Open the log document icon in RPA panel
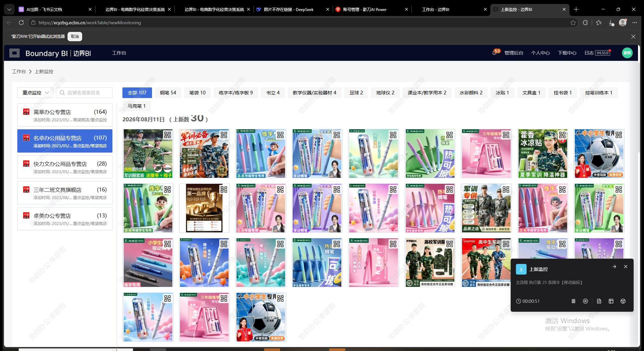644x351 pixels. 599,301
